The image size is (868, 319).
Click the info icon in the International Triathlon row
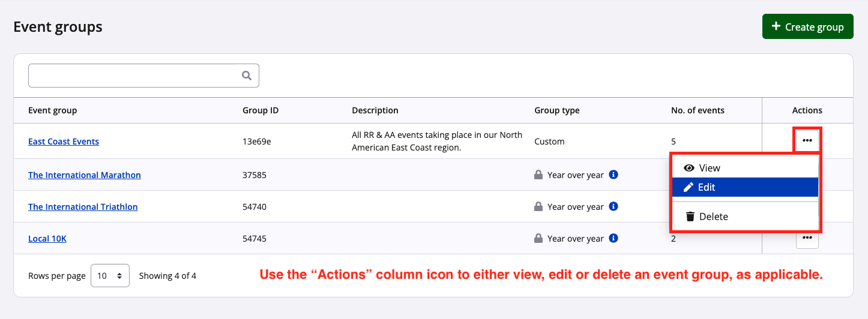coord(613,206)
